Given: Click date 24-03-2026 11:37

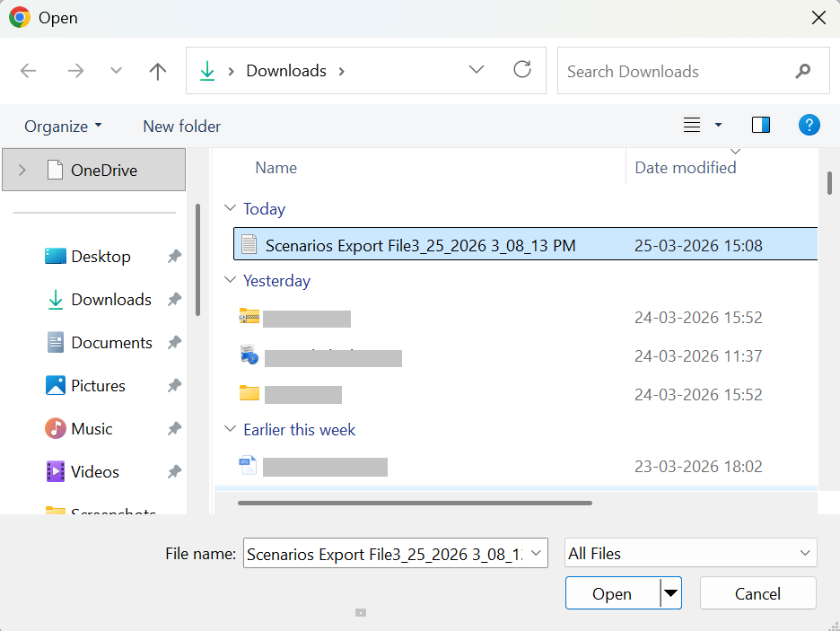Looking at the screenshot, I should click(698, 355).
